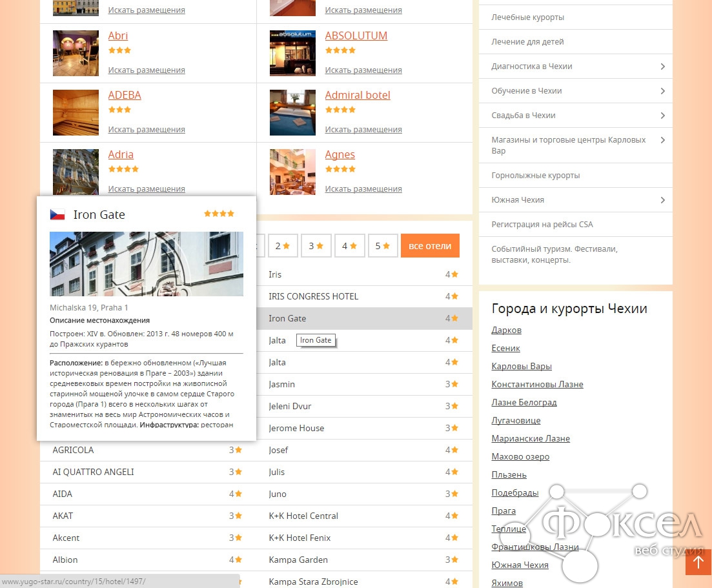
Task: Expand the Диагностика в Чехии submenu chevron
Action: pos(662,66)
